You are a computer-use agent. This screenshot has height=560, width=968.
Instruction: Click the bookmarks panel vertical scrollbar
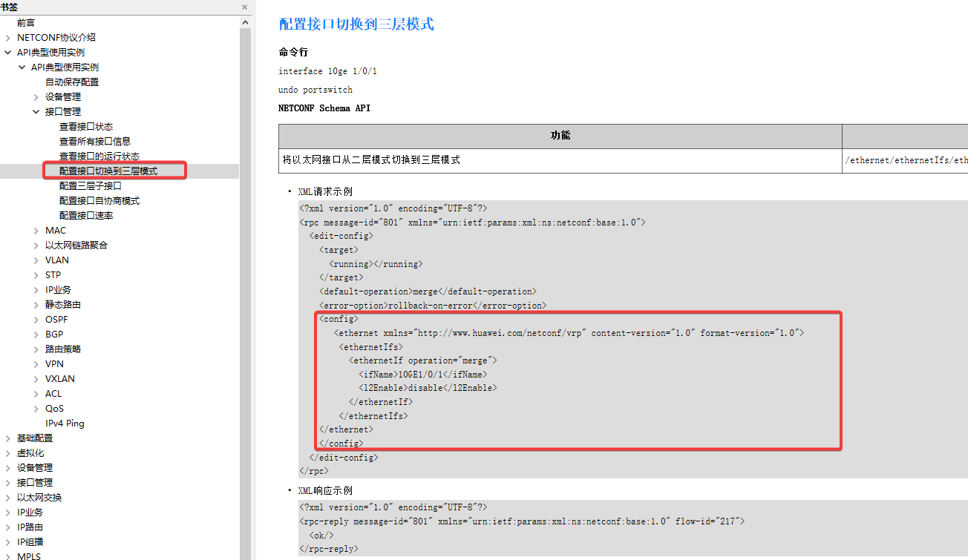pos(246,293)
